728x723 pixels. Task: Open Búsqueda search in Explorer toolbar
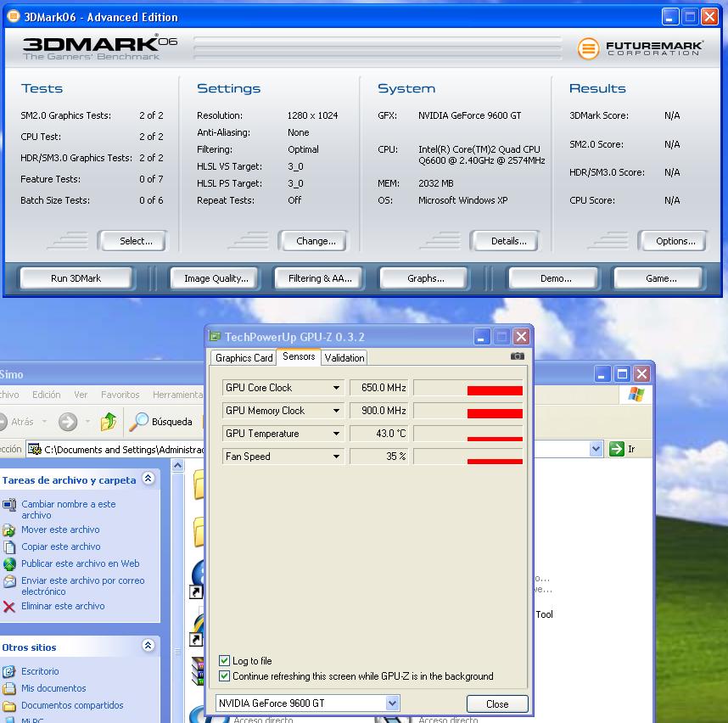pyautogui.click(x=161, y=422)
